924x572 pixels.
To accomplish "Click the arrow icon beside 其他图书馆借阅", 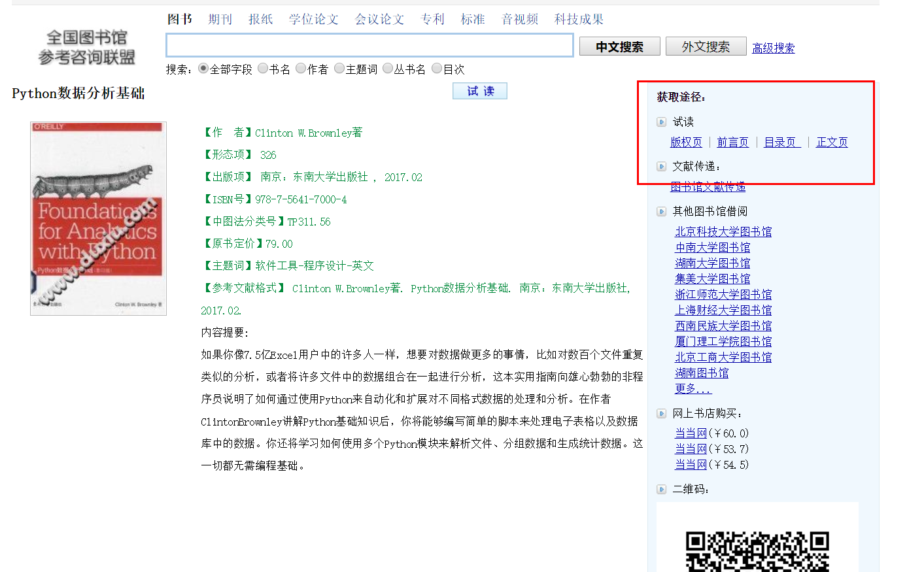I will click(661, 212).
